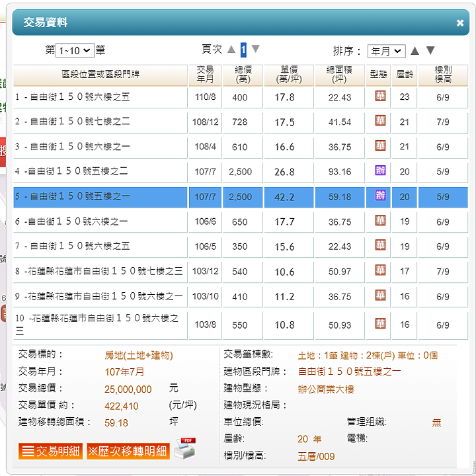Click the 區段位置或區段門牌 column header
The width and height of the screenshot is (476, 476).
tap(100, 75)
